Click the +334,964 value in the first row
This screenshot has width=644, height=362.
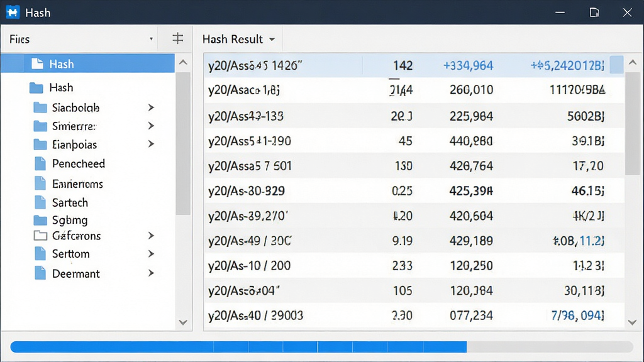point(468,65)
